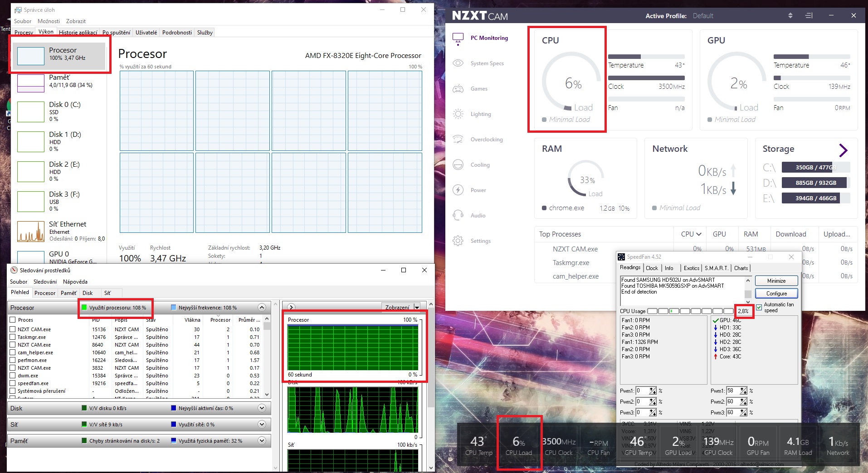
Task: Collapse the Procesor section in Resource Monitor
Action: 262,307
